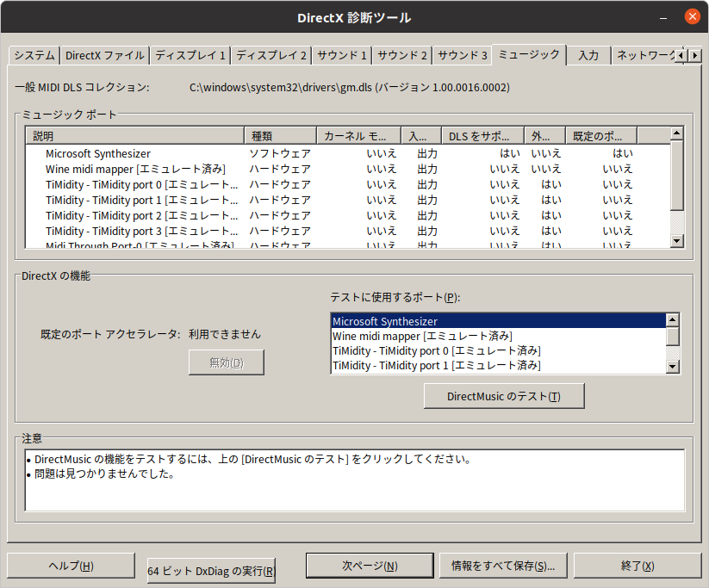Click the disabled 無効(D) button

(x=227, y=362)
